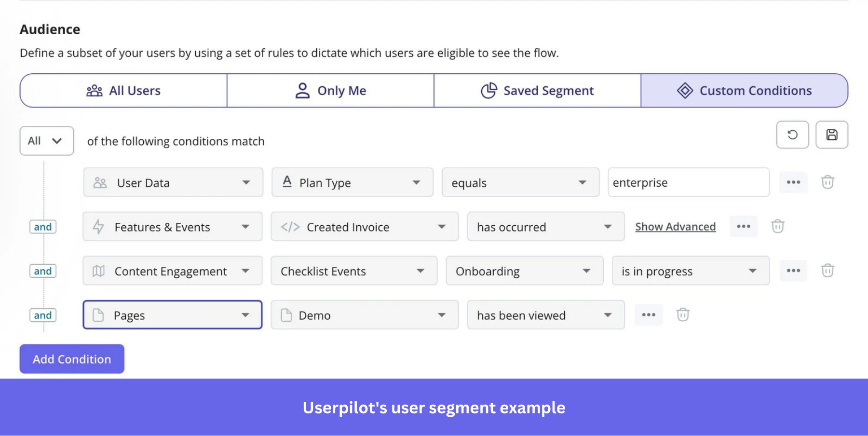868x436 pixels.
Task: Toggle the 'and' operator on the Pages row
Action: 42,315
